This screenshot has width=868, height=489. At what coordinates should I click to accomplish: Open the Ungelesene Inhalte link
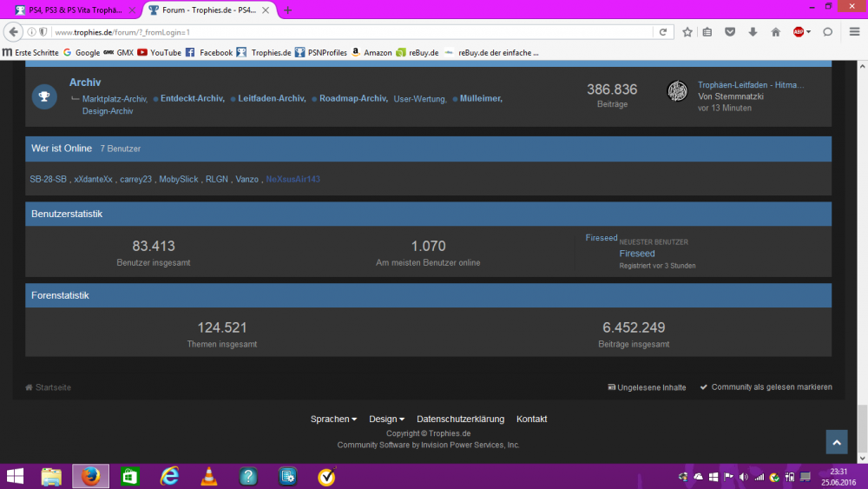pyautogui.click(x=651, y=387)
